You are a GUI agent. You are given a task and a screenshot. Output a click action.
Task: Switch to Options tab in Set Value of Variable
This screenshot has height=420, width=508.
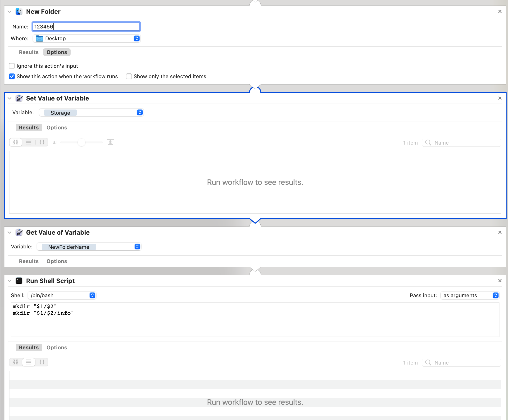(x=57, y=128)
